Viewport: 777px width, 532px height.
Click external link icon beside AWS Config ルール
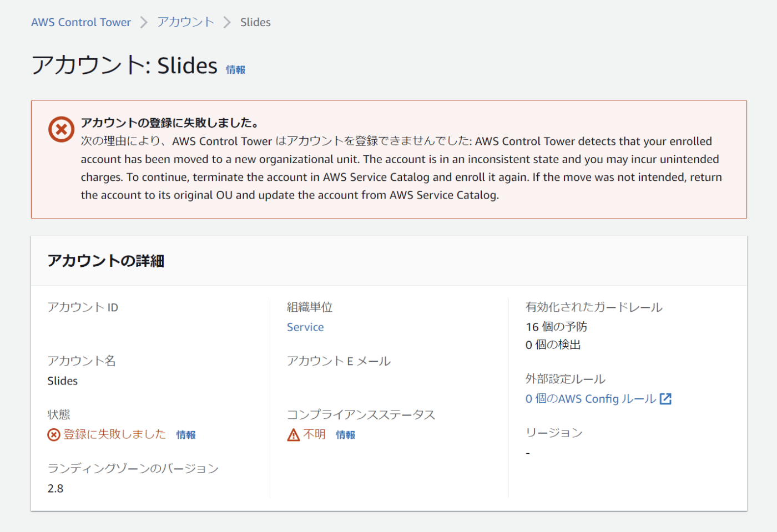(x=665, y=399)
